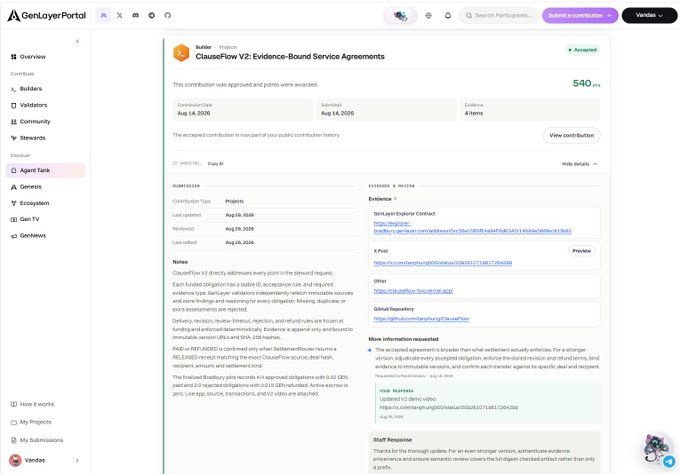This screenshot has width=680, height=474.
Task: Collapse the sidebar with the chevron
Action: (x=77, y=42)
